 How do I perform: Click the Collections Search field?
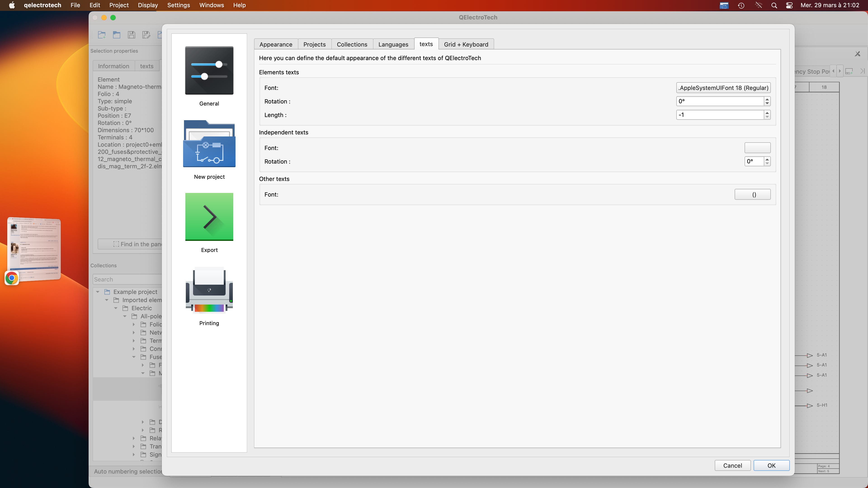tap(127, 279)
